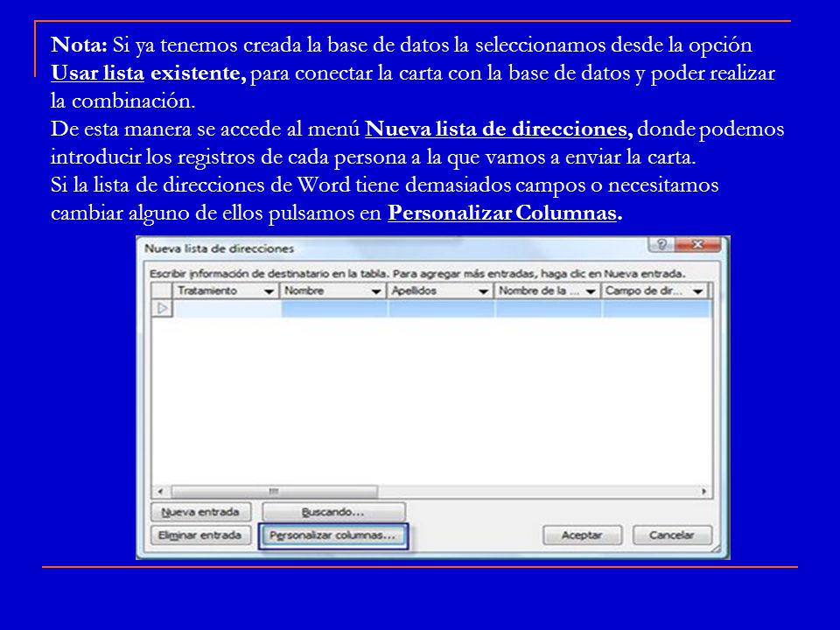Click the underlined 'Usar lista' text
This screenshot has width=840, height=630.
point(97,73)
